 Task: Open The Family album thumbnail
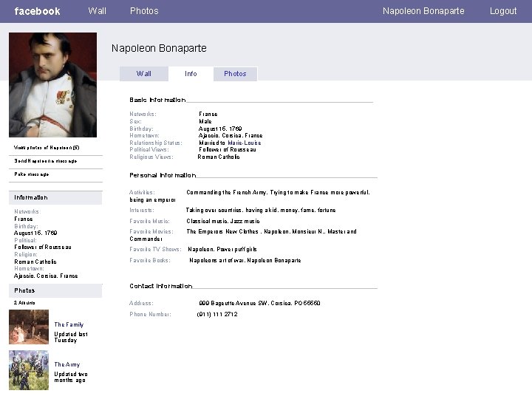pyautogui.click(x=29, y=327)
